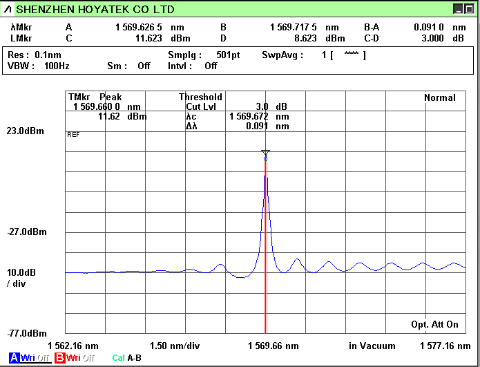Click the peak wavelength 1 569.660 0 nm

click(107, 107)
